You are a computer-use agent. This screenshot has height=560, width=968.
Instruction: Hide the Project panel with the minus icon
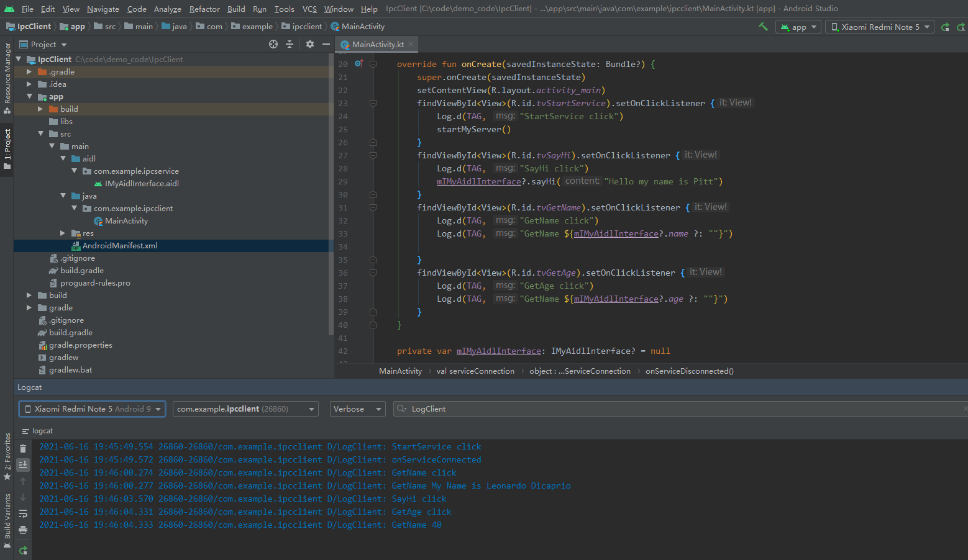click(326, 44)
